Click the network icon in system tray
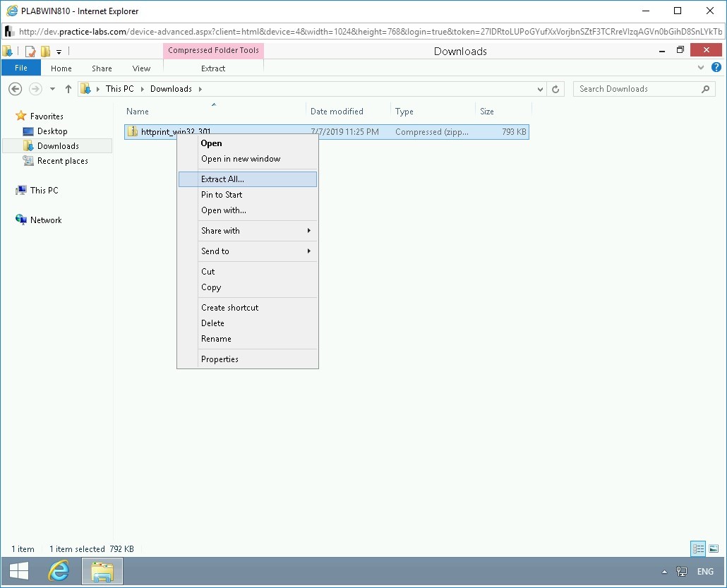Viewport: 727px width, 588px height. pyautogui.click(x=682, y=572)
